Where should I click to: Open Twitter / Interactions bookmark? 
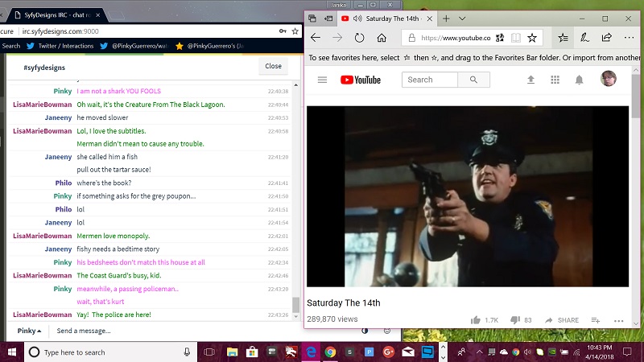(60, 46)
